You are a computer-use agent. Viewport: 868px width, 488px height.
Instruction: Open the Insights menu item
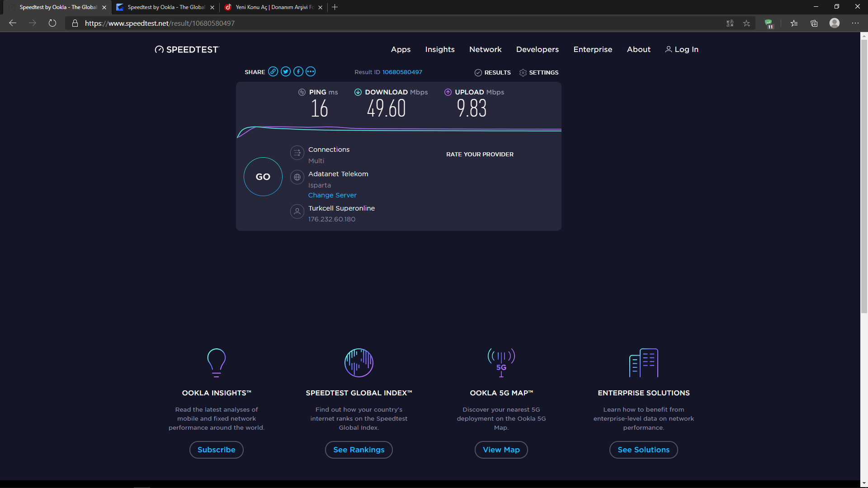(x=439, y=50)
